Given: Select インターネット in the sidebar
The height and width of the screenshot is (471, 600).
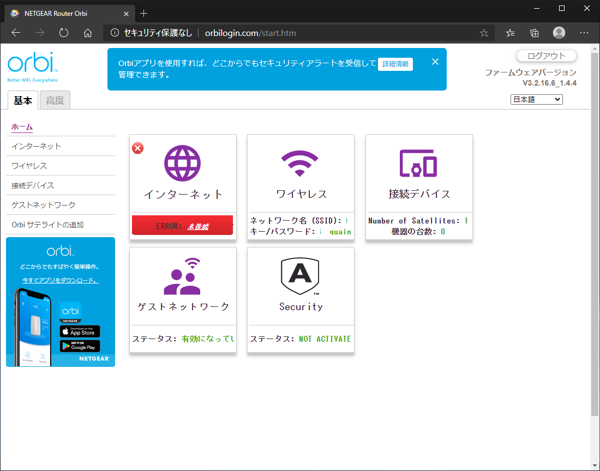Looking at the screenshot, I should (36, 146).
